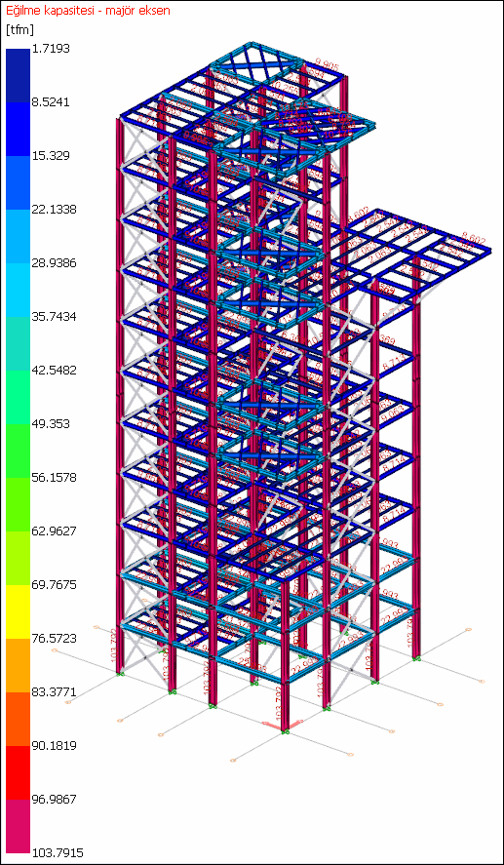Click the 62.9627 legend value label
The image size is (504, 865).
54,531
